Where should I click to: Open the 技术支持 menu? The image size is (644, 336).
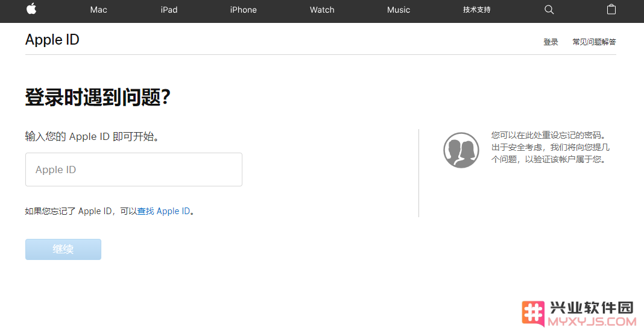[x=476, y=10]
